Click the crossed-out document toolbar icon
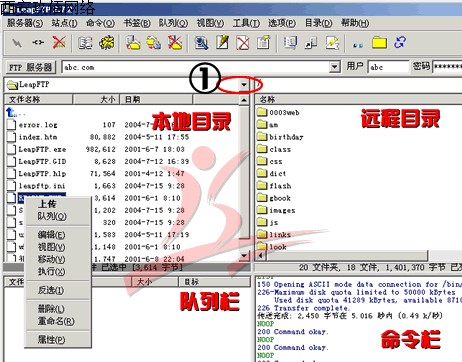 tap(243, 43)
